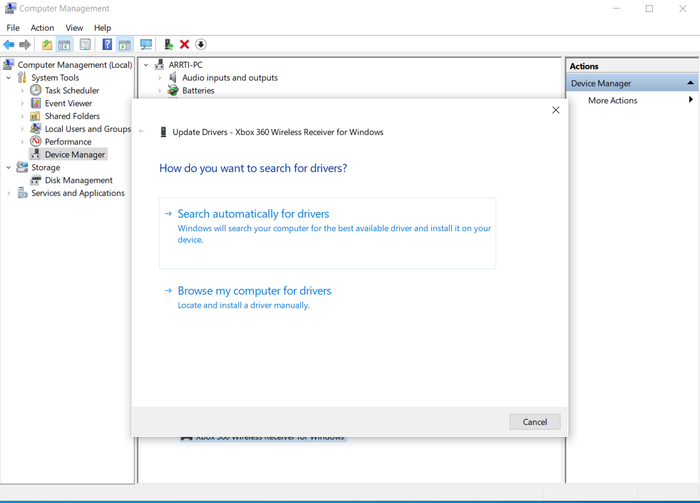Open the View menu
Viewport: 700px width, 503px height.
pyautogui.click(x=74, y=28)
